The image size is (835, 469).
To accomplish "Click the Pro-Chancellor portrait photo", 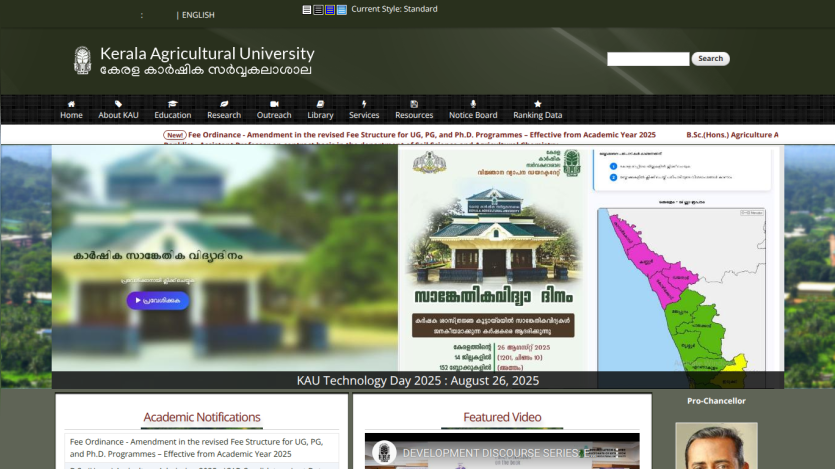I will (716, 446).
